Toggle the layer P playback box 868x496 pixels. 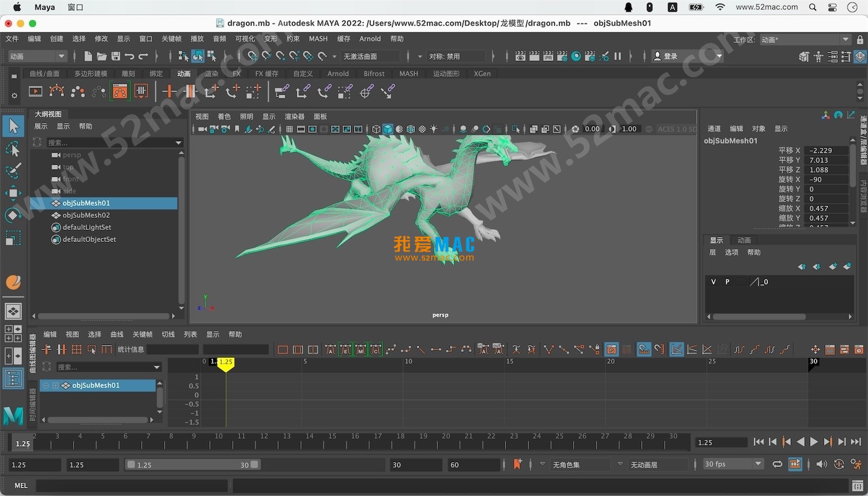pos(727,282)
